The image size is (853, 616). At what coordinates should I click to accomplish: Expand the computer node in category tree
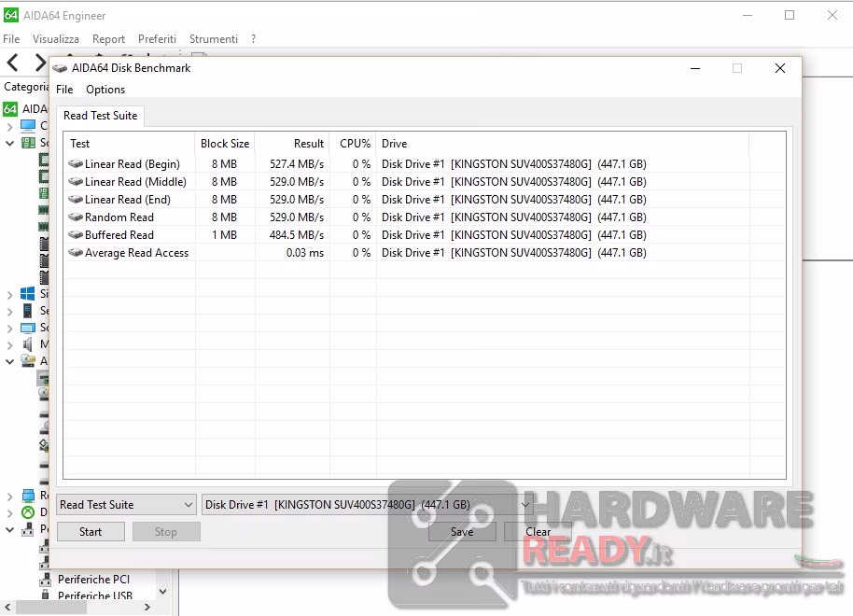(9, 127)
